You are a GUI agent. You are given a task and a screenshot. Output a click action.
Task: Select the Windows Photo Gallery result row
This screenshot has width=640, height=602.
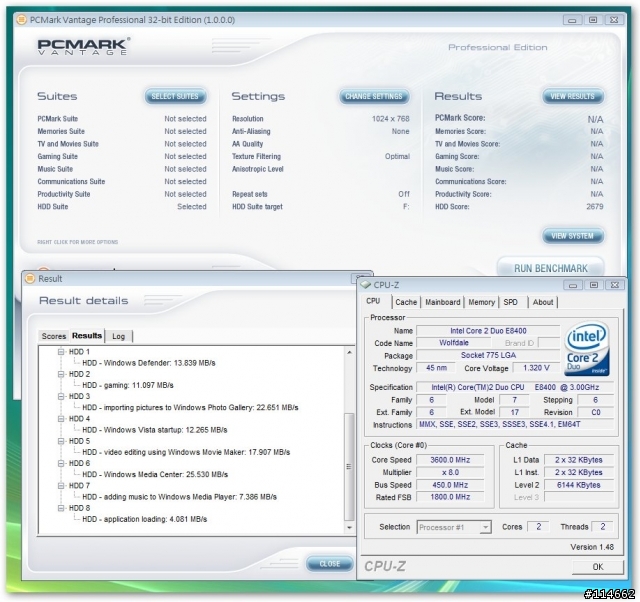190,407
